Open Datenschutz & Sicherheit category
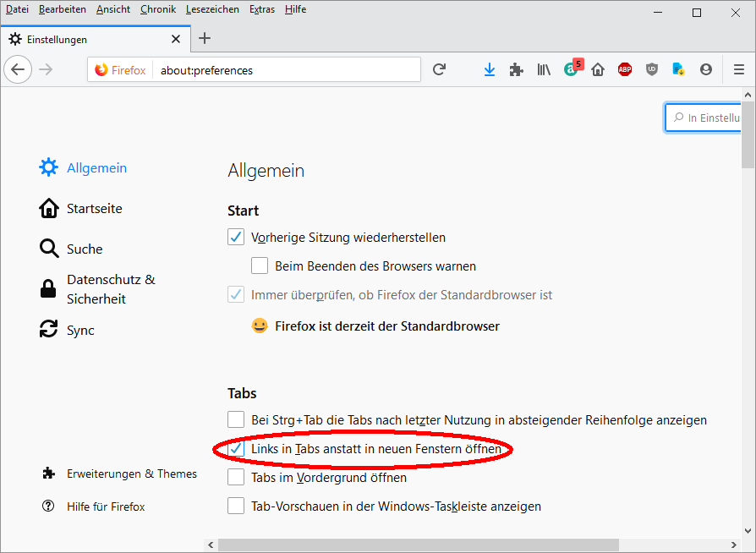The image size is (756, 553). click(97, 289)
